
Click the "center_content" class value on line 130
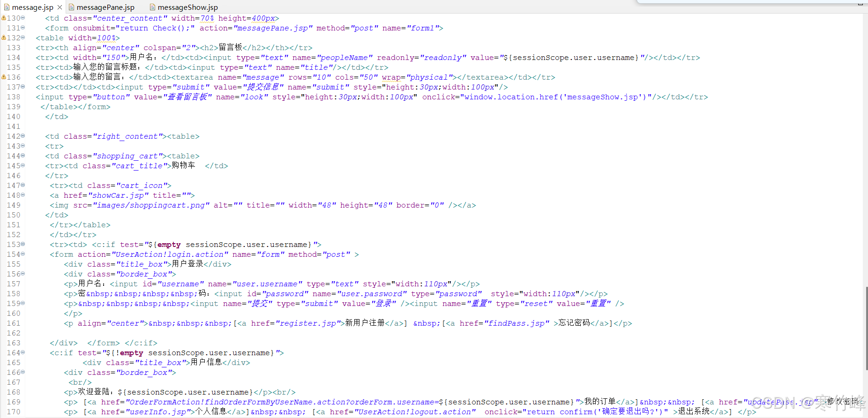pos(130,18)
